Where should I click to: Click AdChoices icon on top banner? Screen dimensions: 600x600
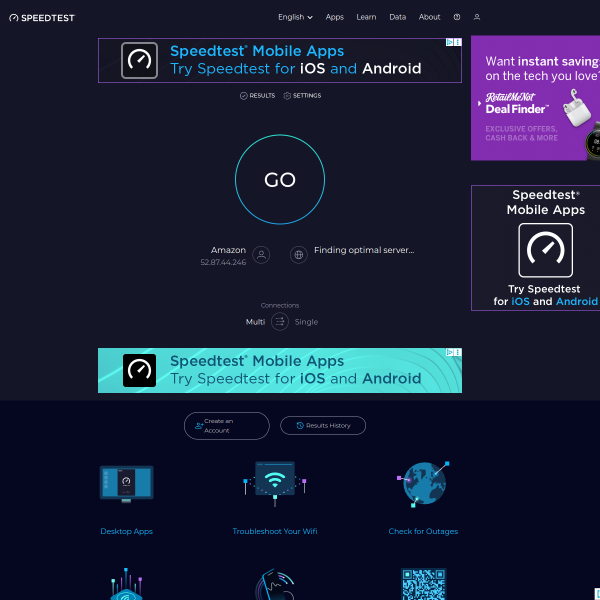[x=450, y=42]
